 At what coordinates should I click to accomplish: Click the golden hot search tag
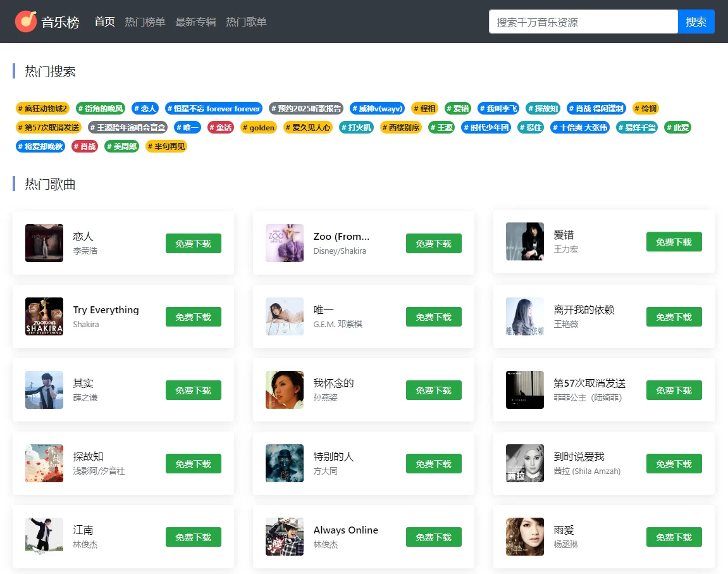[x=259, y=127]
